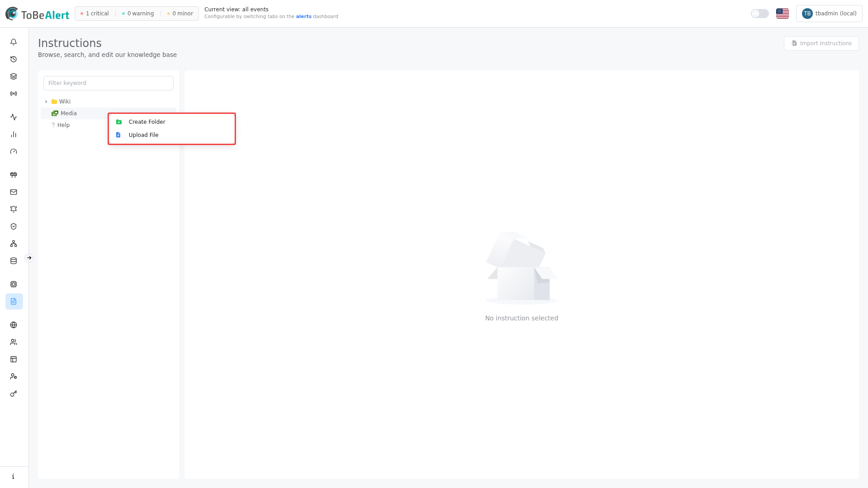Click the highlighted instructions document icon
868x488 pixels.
point(14,301)
